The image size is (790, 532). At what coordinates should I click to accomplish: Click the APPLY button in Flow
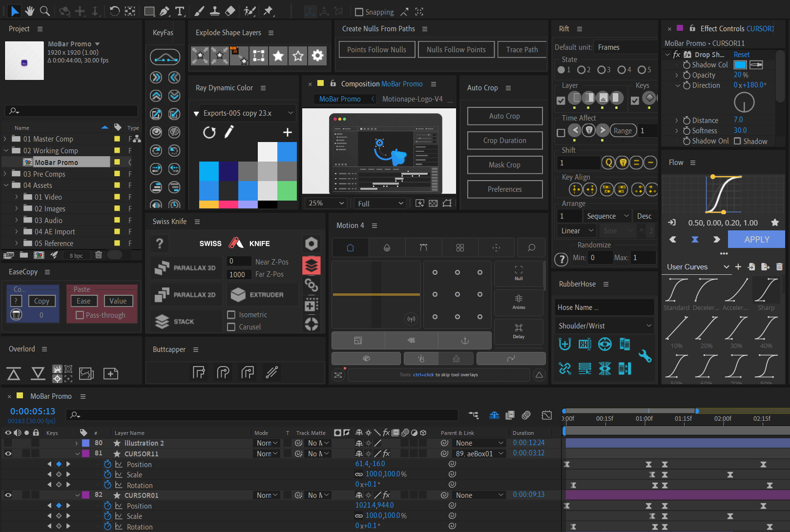click(756, 240)
